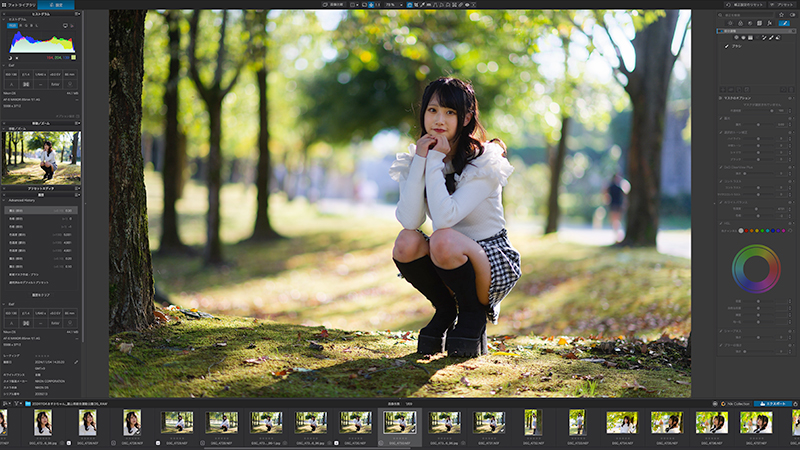Select the blue HSL channel swatch

pyautogui.click(x=773, y=231)
